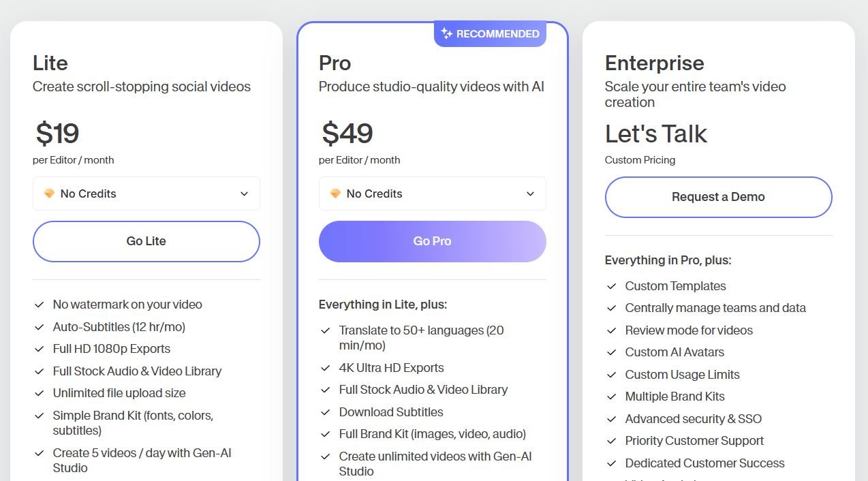Click checkmark next to 4K Ultra HD Exports
The width and height of the screenshot is (868, 481).
tap(326, 368)
